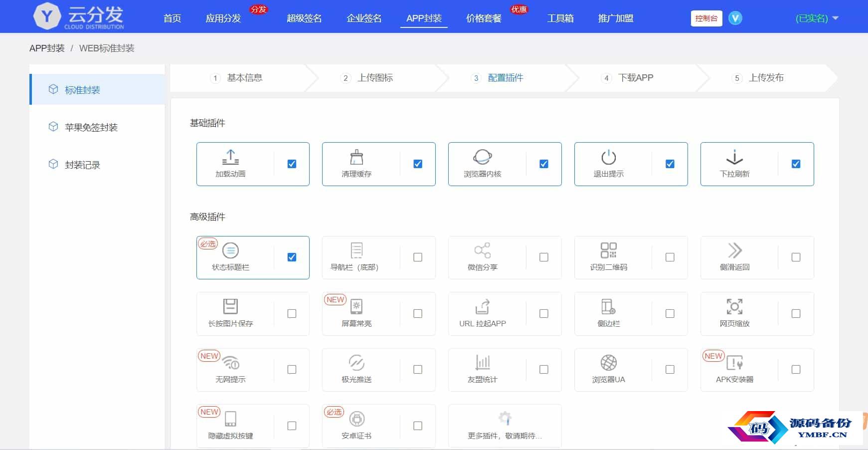Uncheck the 加载动画 checkbox
868x450 pixels.
292,164
